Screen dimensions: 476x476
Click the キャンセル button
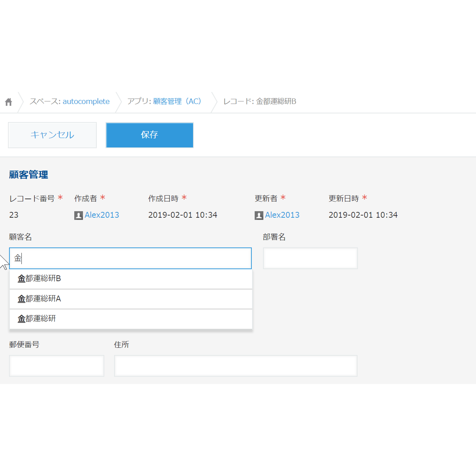coord(52,135)
